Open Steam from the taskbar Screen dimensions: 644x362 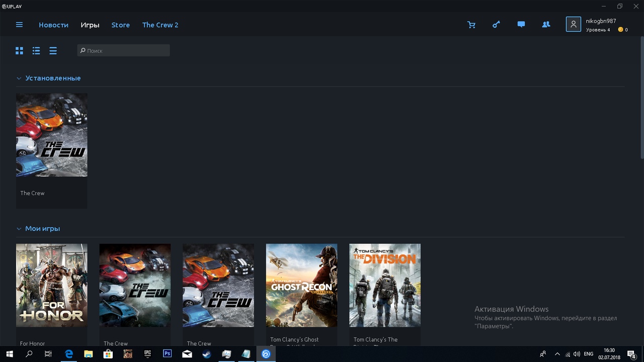[x=207, y=354]
